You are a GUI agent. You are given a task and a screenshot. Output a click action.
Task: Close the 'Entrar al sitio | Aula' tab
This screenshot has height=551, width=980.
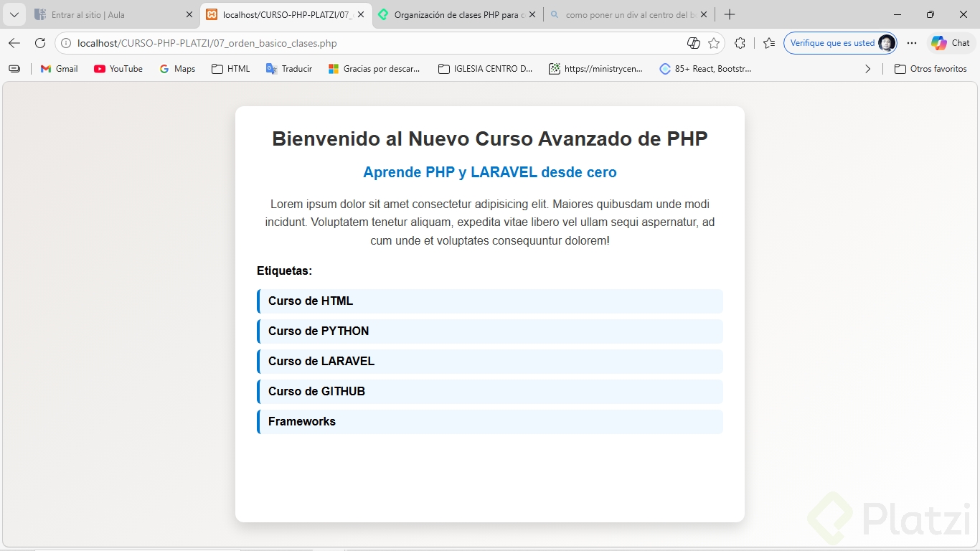pyautogui.click(x=189, y=14)
